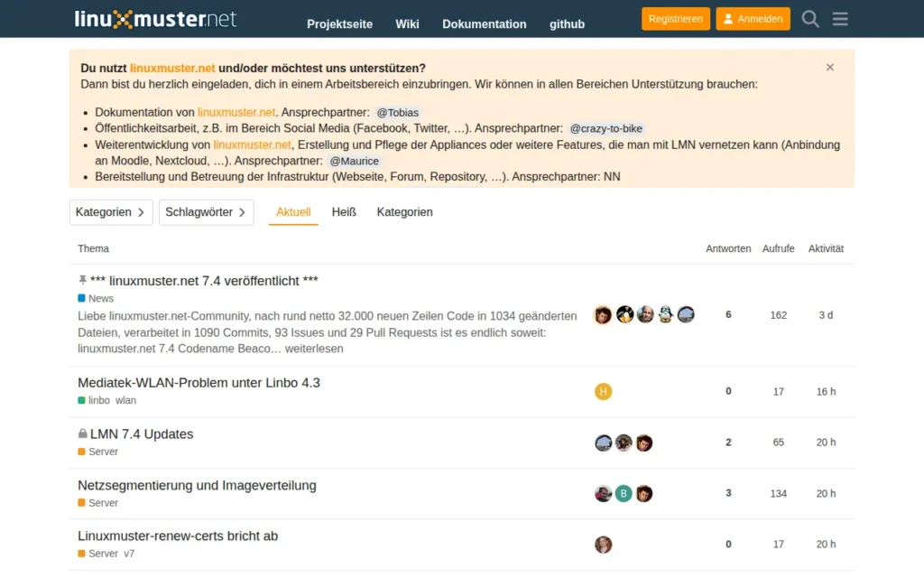Open Projektseite in top navigation
This screenshot has height=578, width=924.
coord(339,24)
